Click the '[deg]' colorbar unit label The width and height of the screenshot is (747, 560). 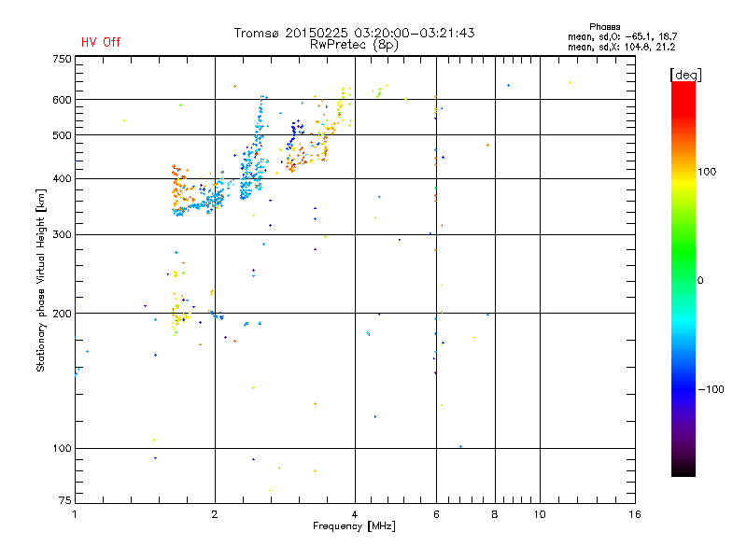click(685, 75)
